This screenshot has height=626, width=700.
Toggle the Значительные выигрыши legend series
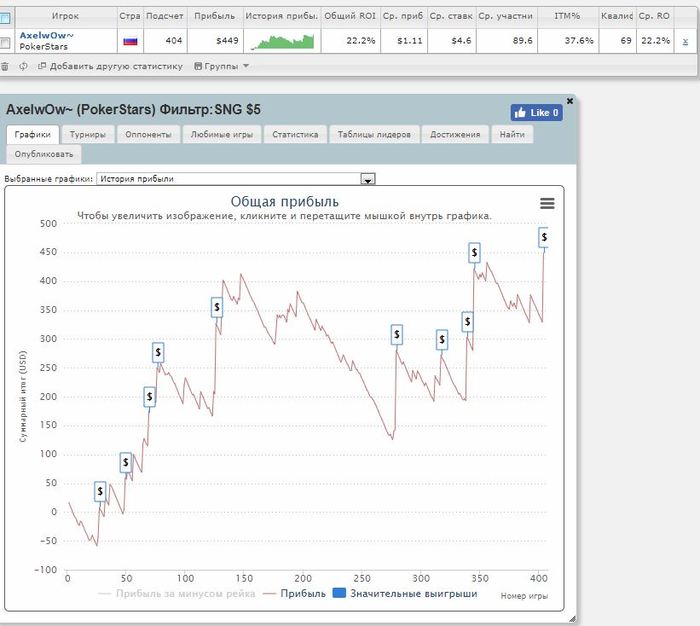pyautogui.click(x=405, y=594)
